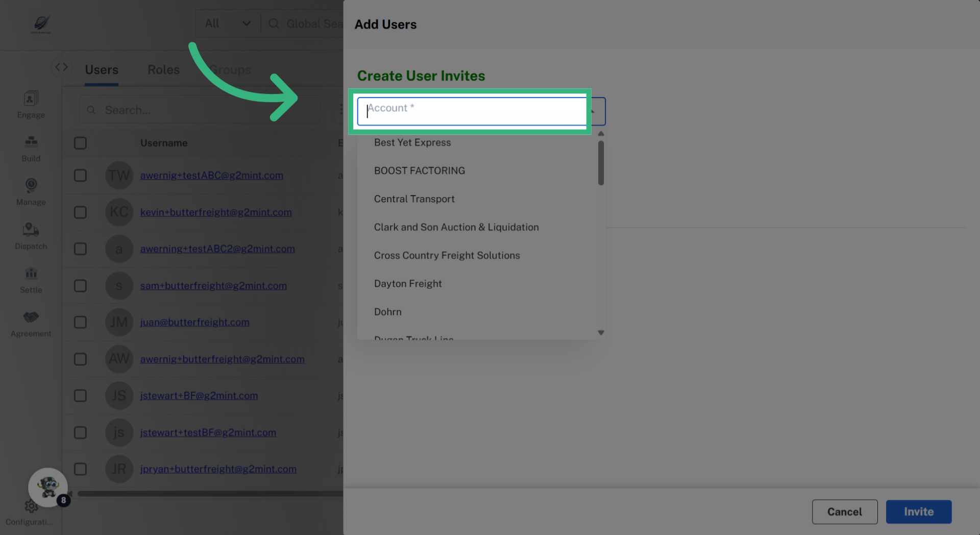The height and width of the screenshot is (535, 980).
Task: Open the Engage sidebar section
Action: tap(31, 105)
